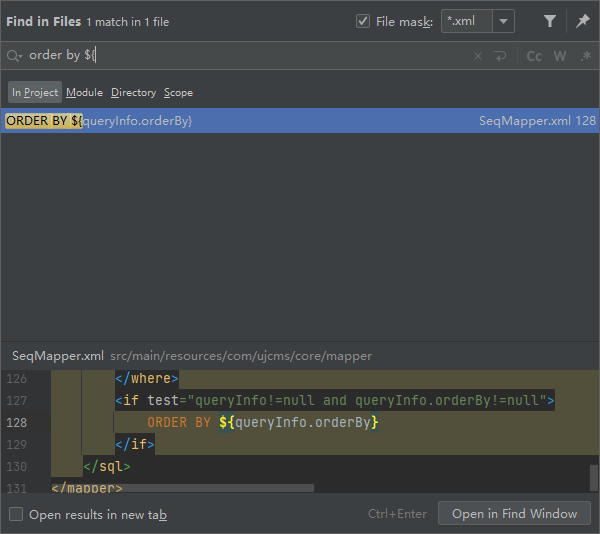This screenshot has height=534, width=600.
Task: Click line number 127 in preview gutter
Action: pyautogui.click(x=17, y=400)
